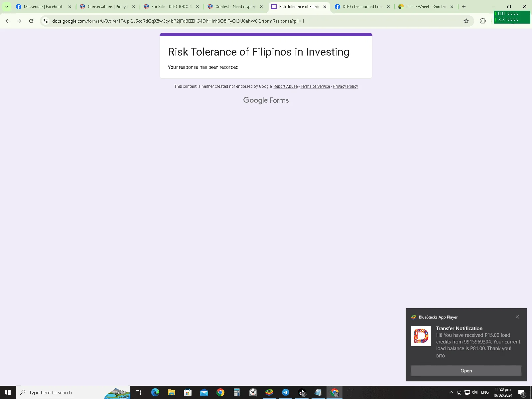Launch Google Chrome from the taskbar
The image size is (532, 399).
220,392
